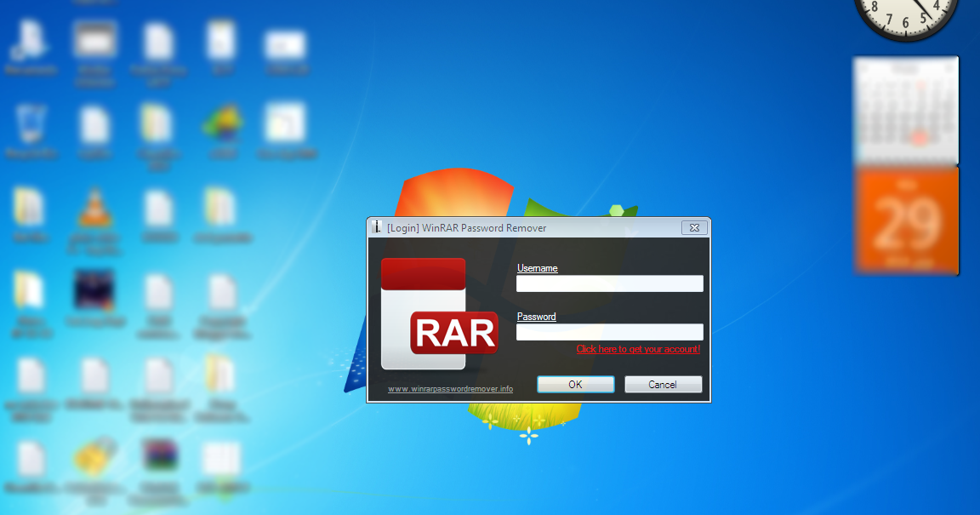Dismiss the dialog with the Cancel button
Image resolution: width=980 pixels, height=515 pixels.
pyautogui.click(x=664, y=384)
